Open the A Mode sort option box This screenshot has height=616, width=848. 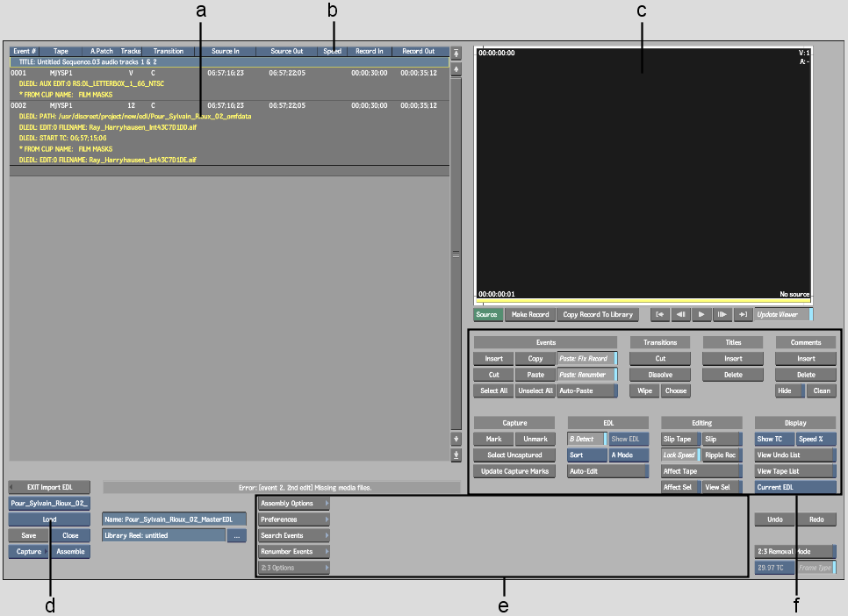[x=629, y=455]
